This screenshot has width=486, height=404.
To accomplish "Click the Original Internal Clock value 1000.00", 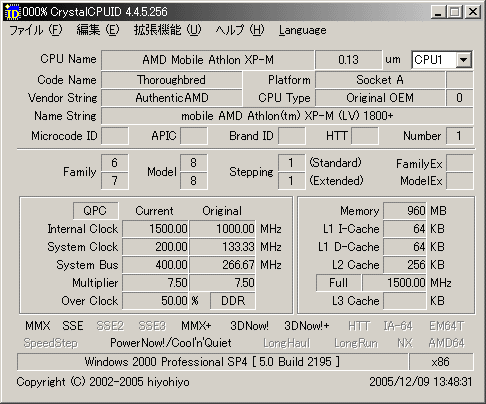I will click(x=222, y=229).
